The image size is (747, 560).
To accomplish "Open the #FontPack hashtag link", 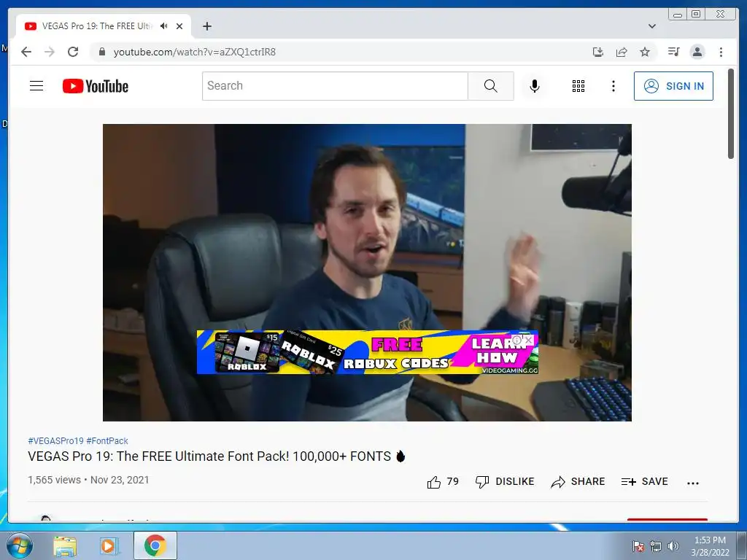I will [x=107, y=441].
